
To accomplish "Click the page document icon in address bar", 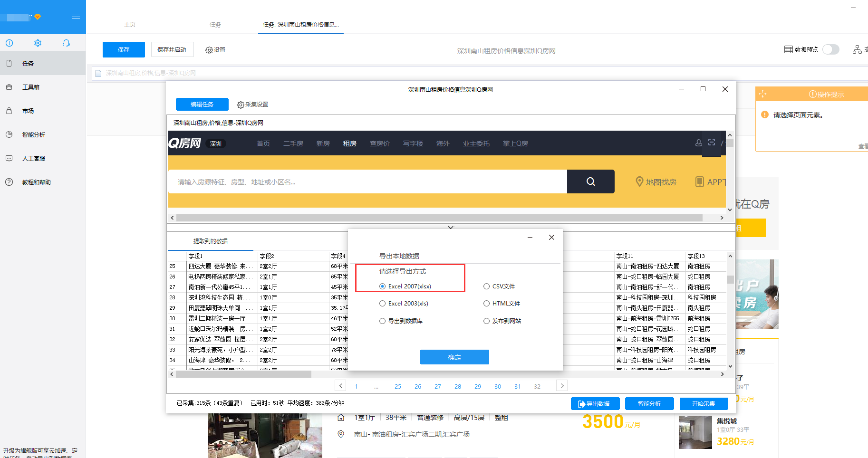I will point(98,73).
